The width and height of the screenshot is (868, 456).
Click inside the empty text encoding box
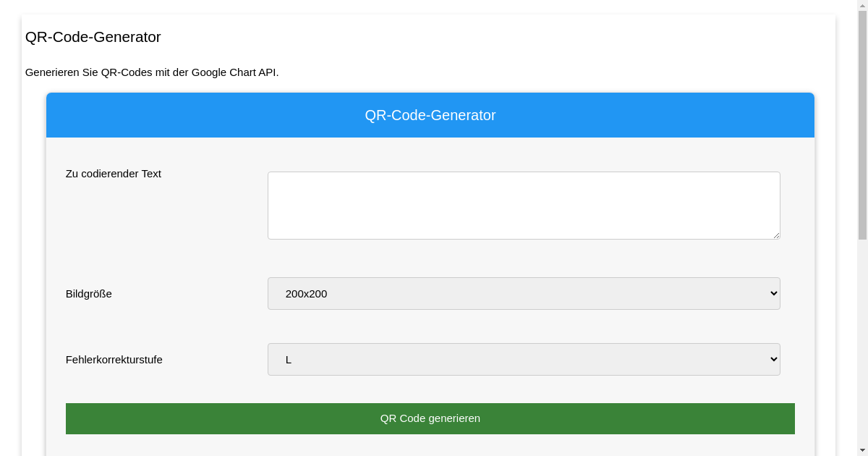[x=524, y=205]
